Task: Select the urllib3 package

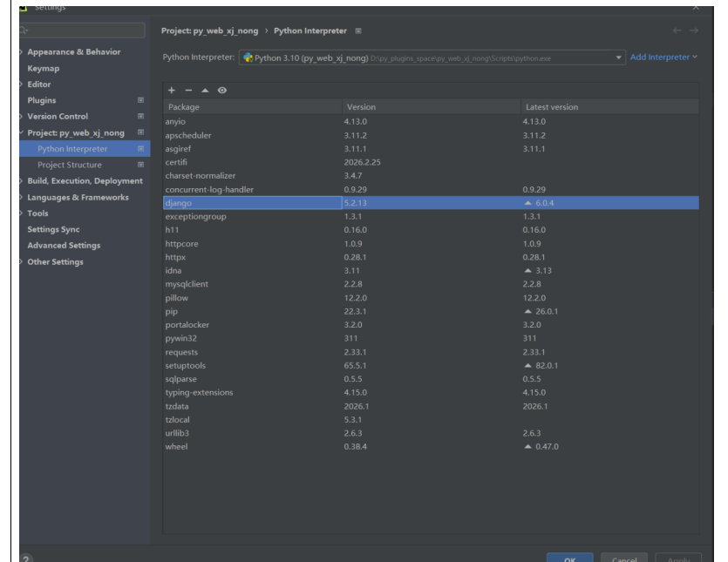Action: [431, 433]
